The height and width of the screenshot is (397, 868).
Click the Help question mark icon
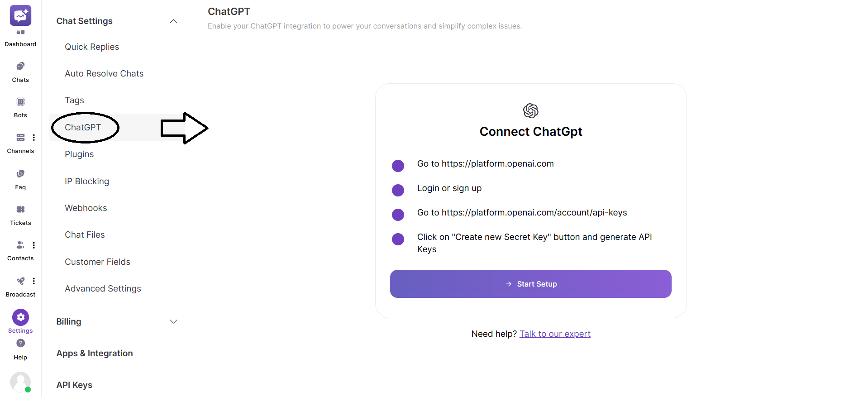pyautogui.click(x=20, y=343)
